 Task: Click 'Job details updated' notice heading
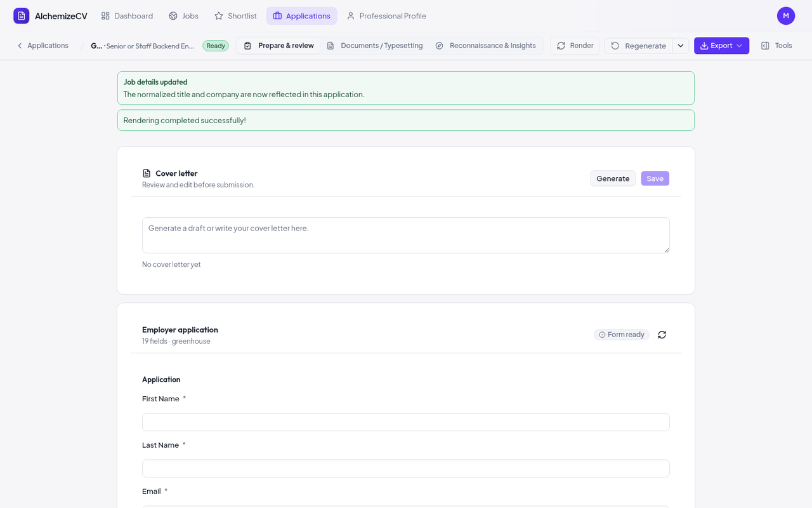pos(155,82)
